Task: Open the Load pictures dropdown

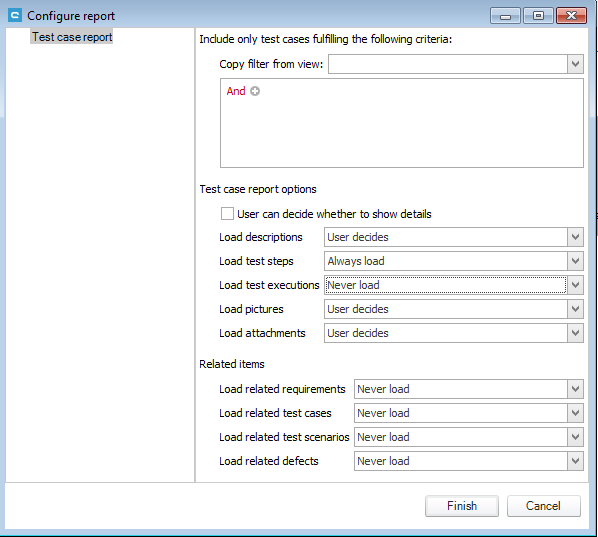Action: tap(454, 309)
